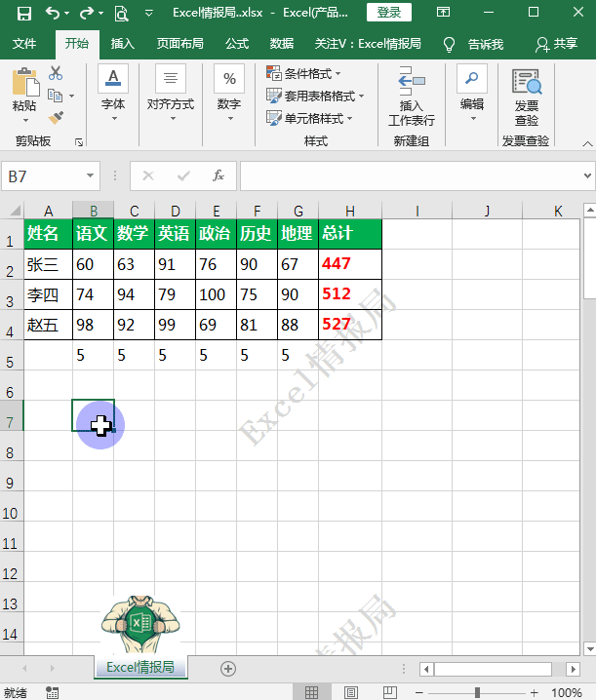
Task: Switch to the 页面布局 tab
Action: [x=180, y=44]
